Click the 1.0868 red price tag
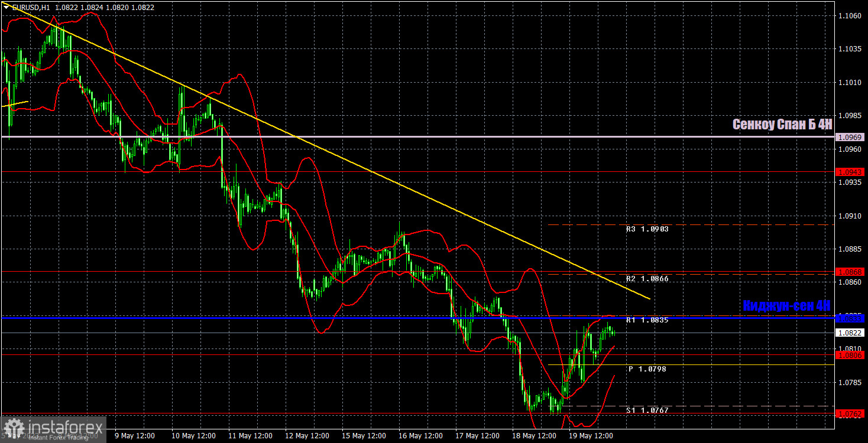This screenshot has width=868, height=443. click(851, 272)
